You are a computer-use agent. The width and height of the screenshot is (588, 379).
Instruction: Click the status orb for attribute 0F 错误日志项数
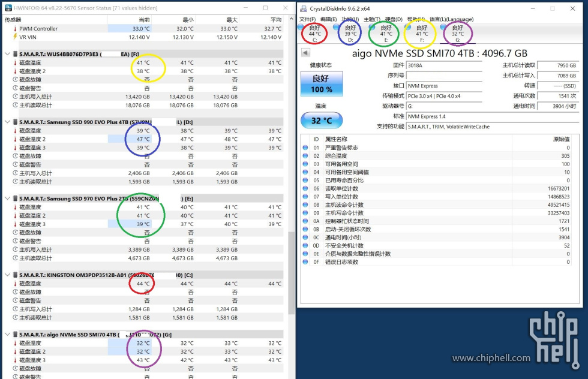[x=305, y=262]
